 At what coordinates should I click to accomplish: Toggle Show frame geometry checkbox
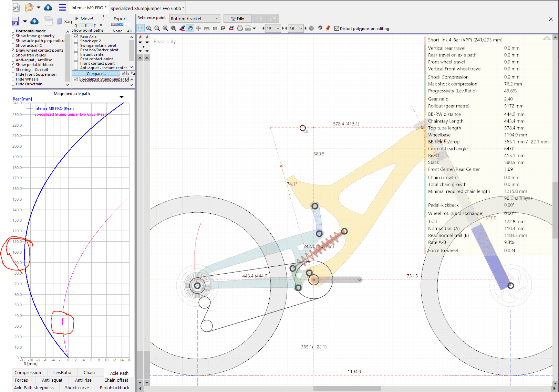point(13,36)
